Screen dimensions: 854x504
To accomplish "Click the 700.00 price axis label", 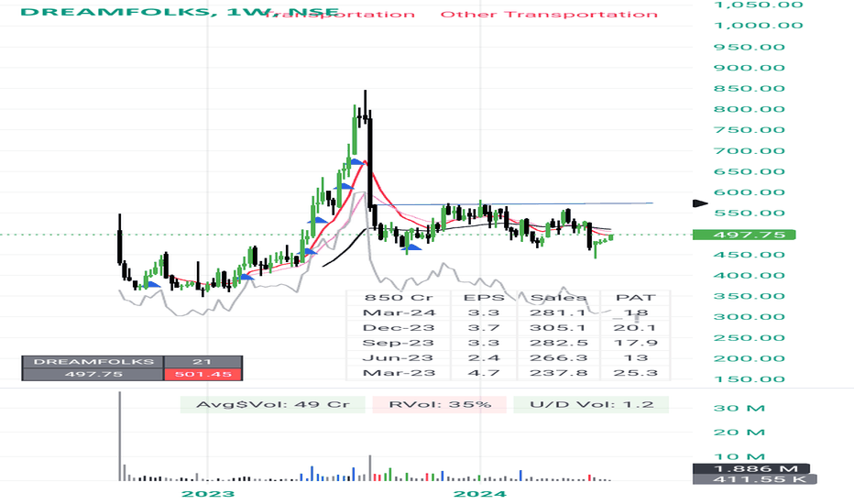I will click(x=750, y=151).
